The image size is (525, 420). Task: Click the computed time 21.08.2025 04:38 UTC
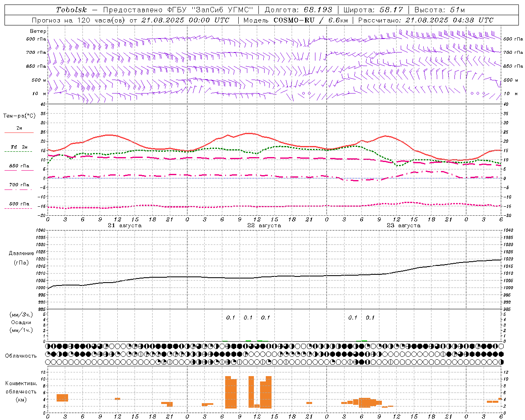tap(450, 20)
